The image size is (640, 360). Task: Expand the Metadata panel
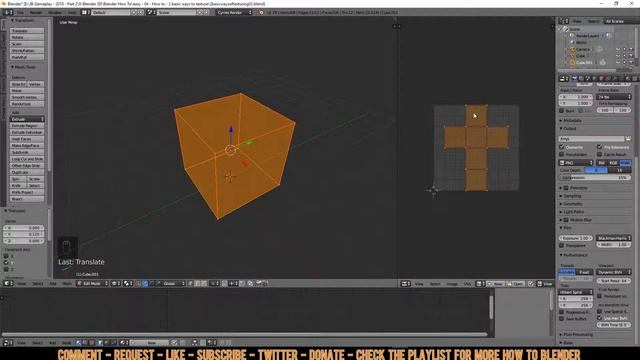(572, 120)
